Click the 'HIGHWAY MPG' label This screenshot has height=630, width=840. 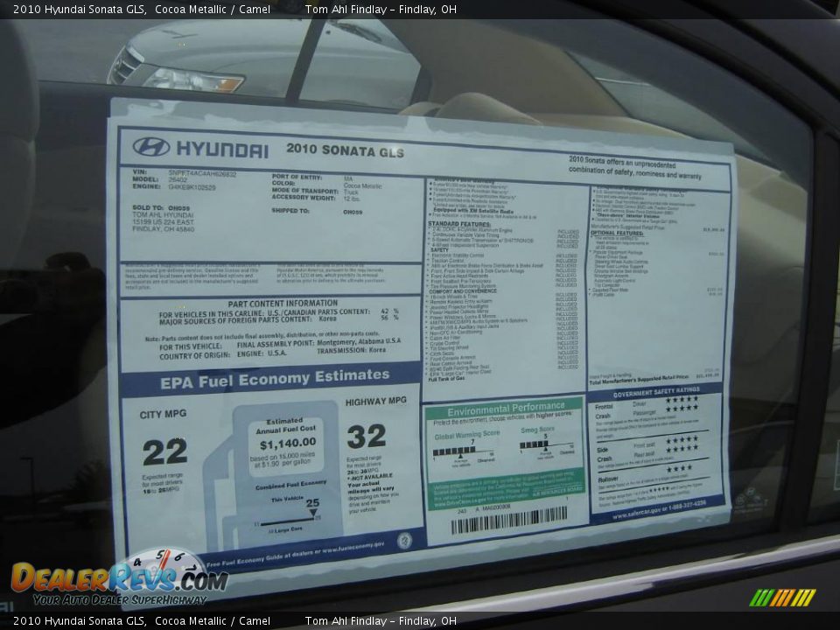tap(376, 402)
